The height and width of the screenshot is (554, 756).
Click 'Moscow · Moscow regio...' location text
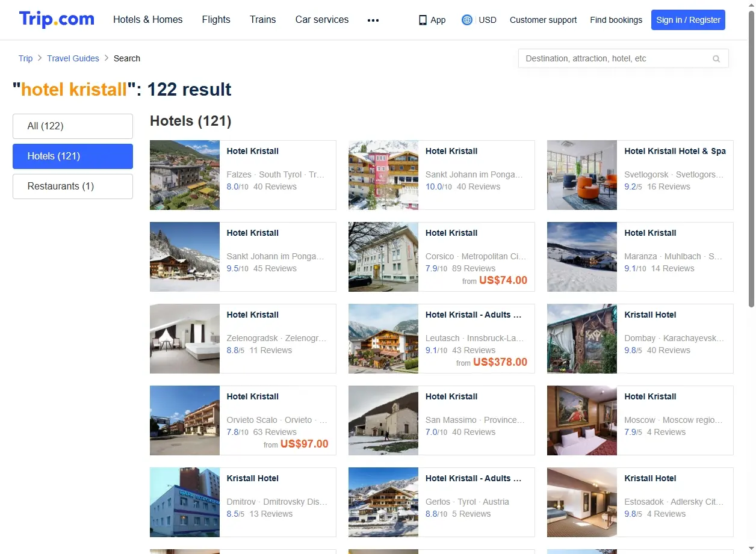point(674,420)
